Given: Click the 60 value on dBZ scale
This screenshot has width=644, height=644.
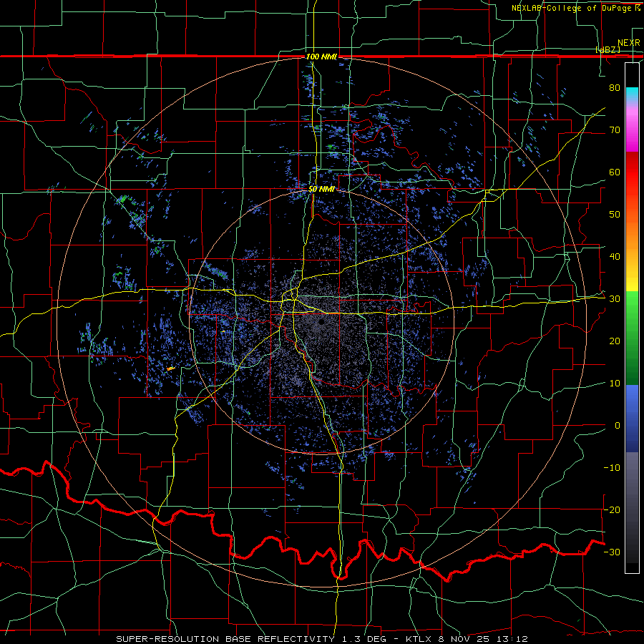Looking at the screenshot, I should click(x=615, y=172).
